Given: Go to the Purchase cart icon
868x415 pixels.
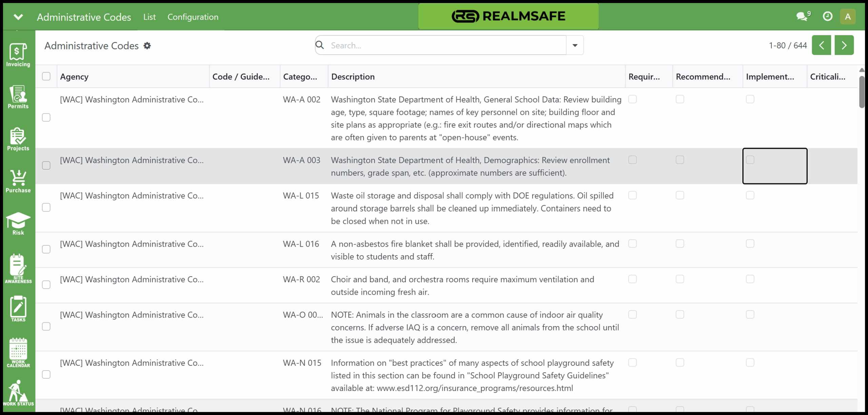Looking at the screenshot, I should click(18, 181).
